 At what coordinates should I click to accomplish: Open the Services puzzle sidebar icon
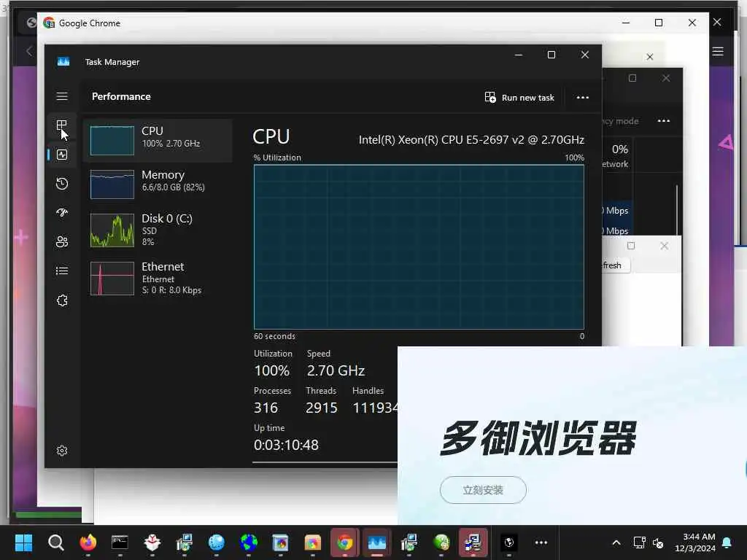[x=62, y=300]
